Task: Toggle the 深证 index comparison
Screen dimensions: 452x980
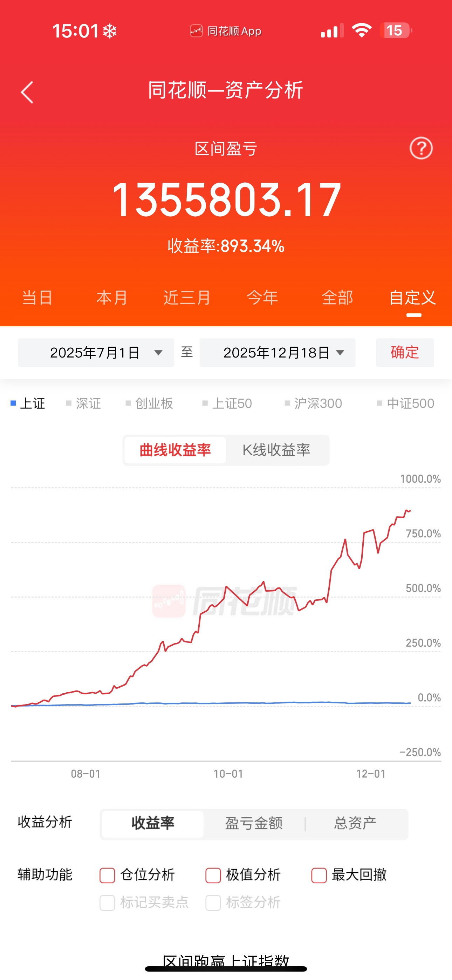Action: [x=84, y=403]
